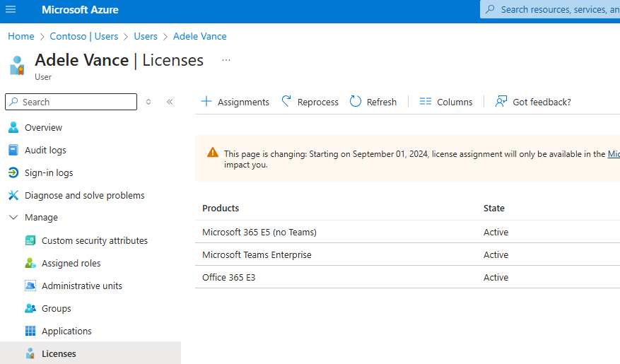This screenshot has height=364, width=620.
Task: Sort by the Products column header
Action: (x=221, y=208)
